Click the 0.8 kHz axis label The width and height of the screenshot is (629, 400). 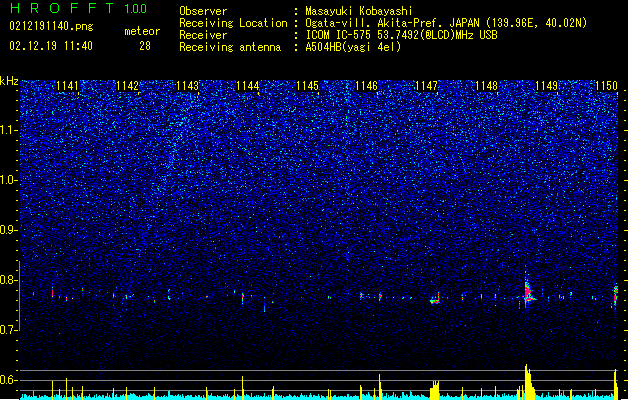tap(9, 280)
